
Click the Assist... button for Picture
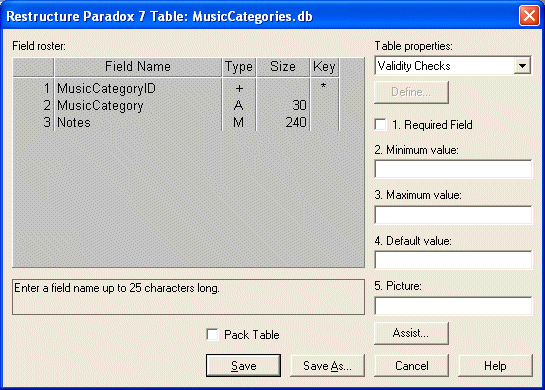[412, 333]
